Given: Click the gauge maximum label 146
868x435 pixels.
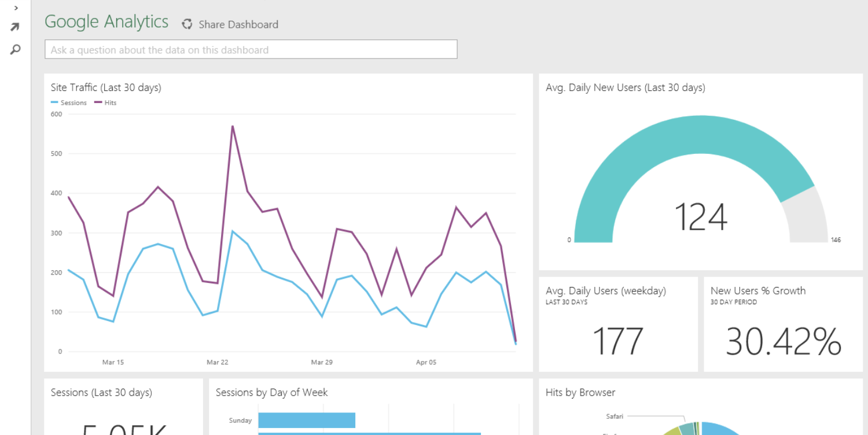Looking at the screenshot, I should (836, 240).
